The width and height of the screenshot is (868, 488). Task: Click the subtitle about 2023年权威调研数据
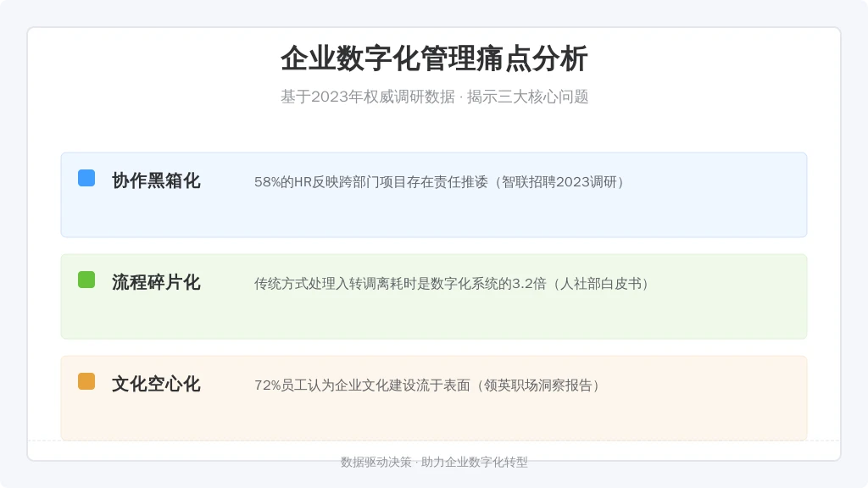point(434,97)
